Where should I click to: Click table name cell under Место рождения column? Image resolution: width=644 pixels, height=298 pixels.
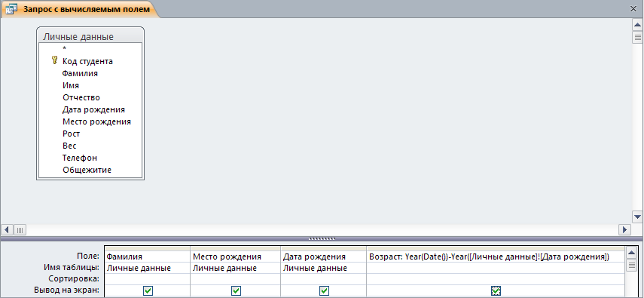[235, 268]
